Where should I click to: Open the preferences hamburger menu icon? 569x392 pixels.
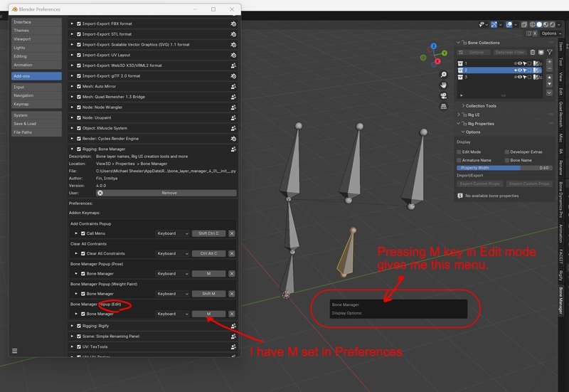(14, 351)
